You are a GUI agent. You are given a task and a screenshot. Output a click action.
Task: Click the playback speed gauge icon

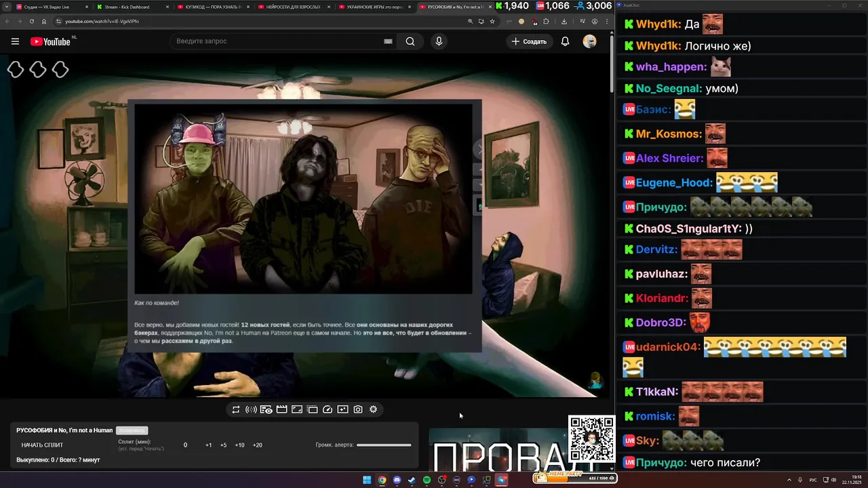(x=328, y=409)
